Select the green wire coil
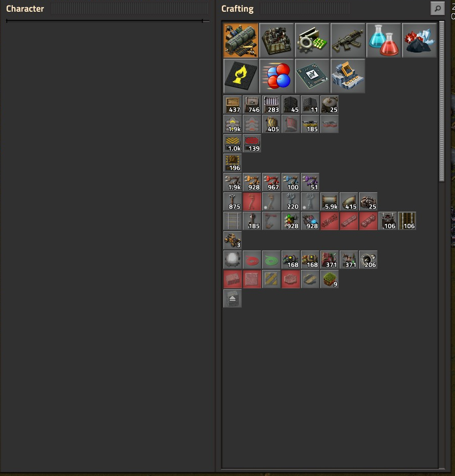The height and width of the screenshot is (476, 455). (271, 260)
